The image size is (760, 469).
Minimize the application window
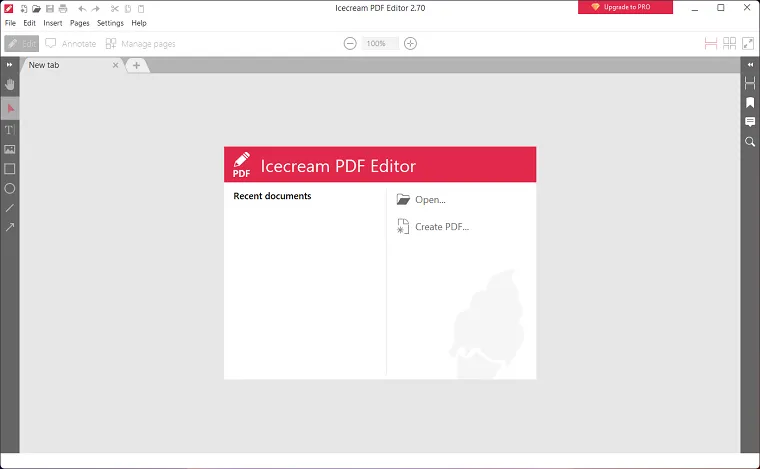[x=695, y=8]
